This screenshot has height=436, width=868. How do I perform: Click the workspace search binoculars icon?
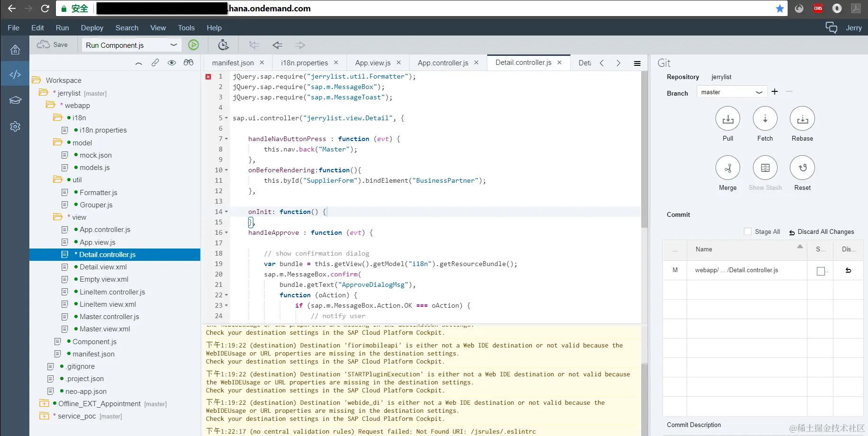coord(188,62)
